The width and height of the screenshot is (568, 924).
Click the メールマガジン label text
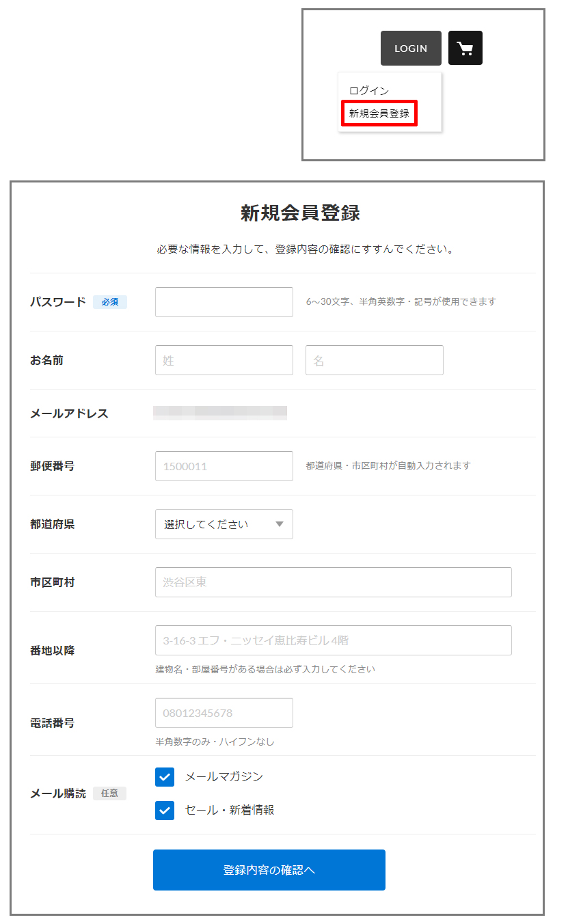coord(224,777)
